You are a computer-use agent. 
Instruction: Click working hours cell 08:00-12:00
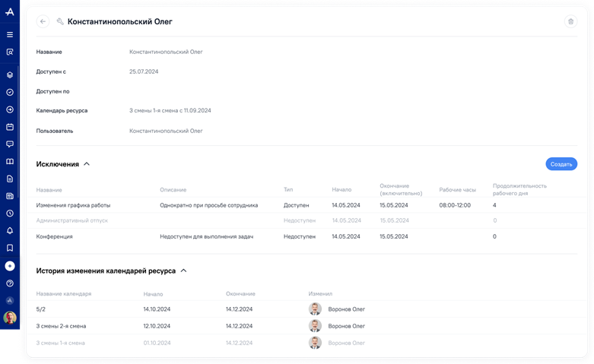[455, 205]
